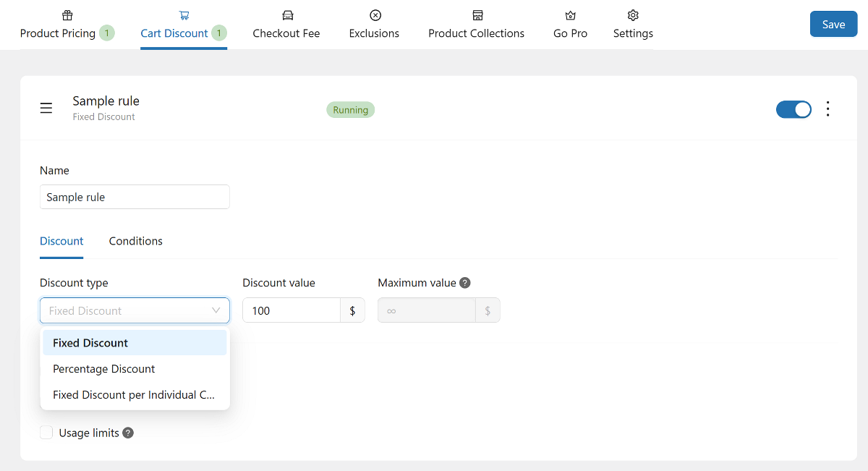The width and height of the screenshot is (868, 471).
Task: Switch to the Conditions tab
Action: click(x=135, y=241)
